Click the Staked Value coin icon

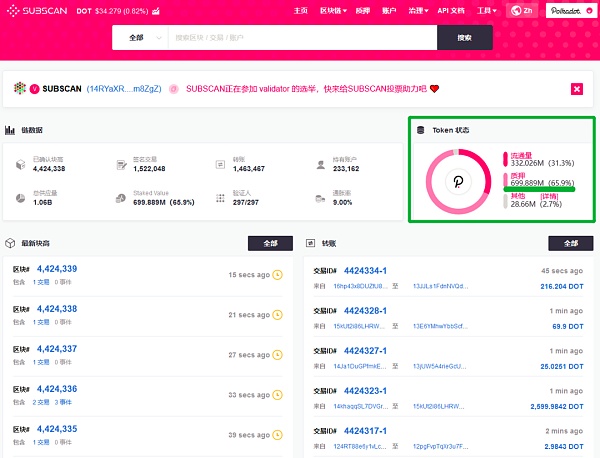(x=121, y=198)
